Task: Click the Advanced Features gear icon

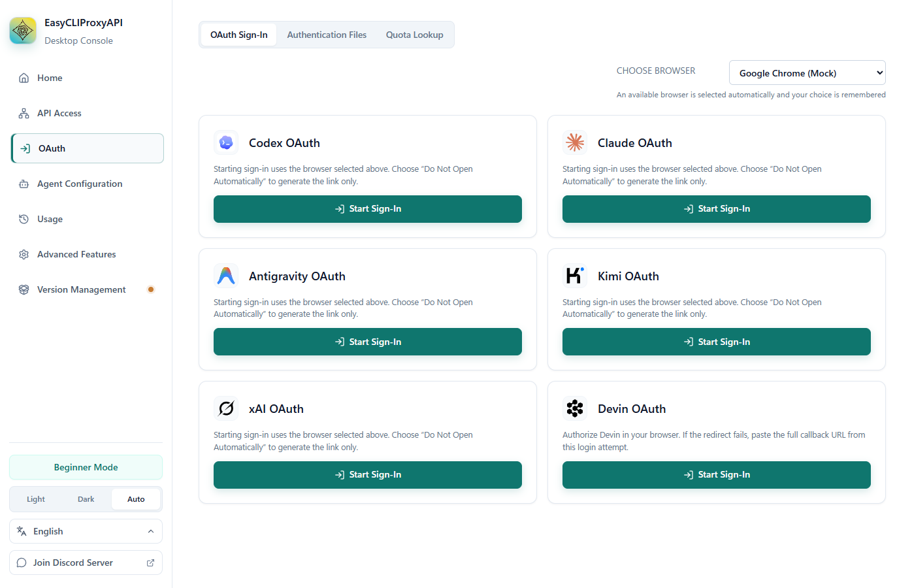Action: point(24,254)
